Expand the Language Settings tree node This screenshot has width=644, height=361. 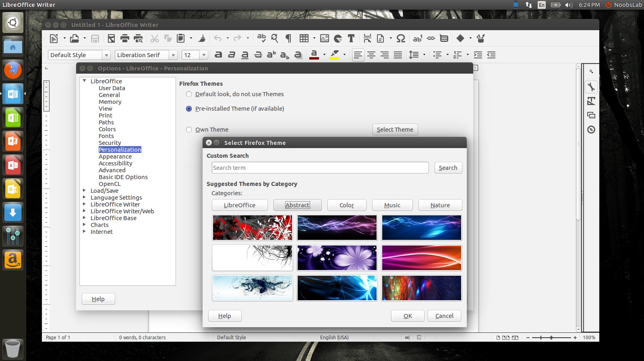[x=84, y=198]
